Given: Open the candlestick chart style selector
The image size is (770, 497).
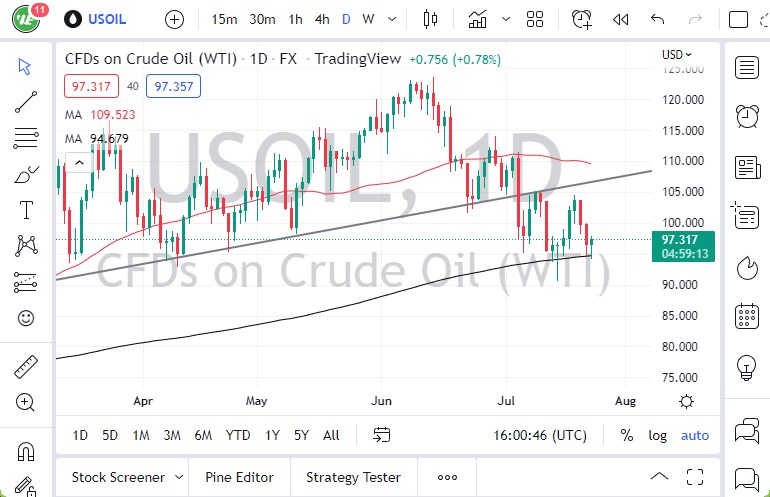Looking at the screenshot, I should [431, 19].
